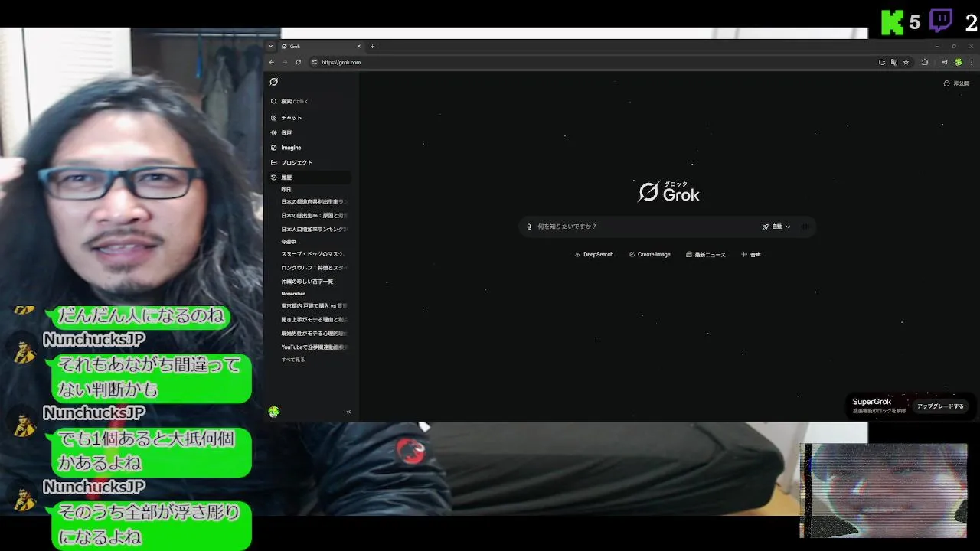Click the install app icon in the address bar
Viewport: 980px width, 551px height.
click(882, 62)
